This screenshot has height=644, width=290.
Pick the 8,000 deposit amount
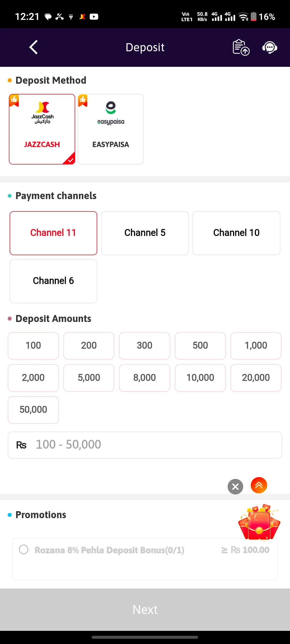144,378
